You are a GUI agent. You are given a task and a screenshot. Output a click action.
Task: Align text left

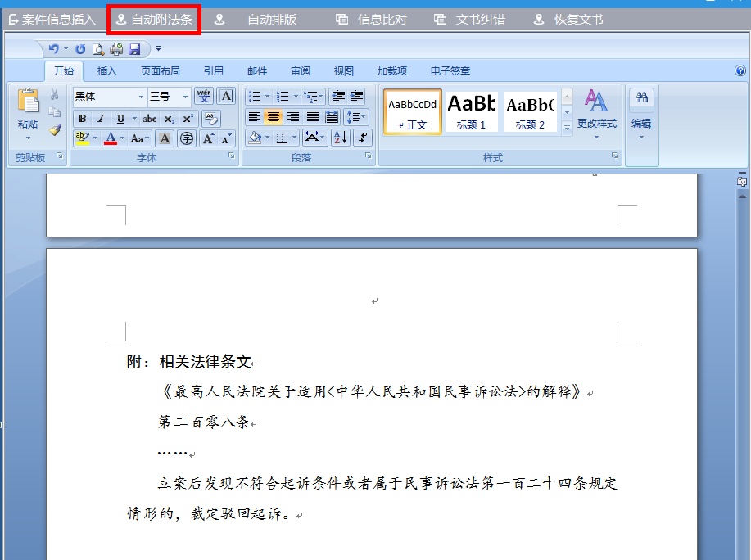coord(255,117)
